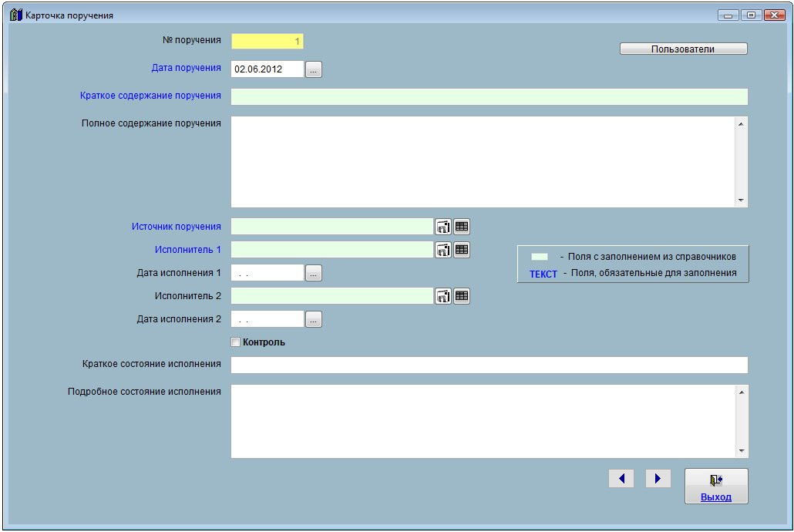Click the Исполнитель 2 input field
Viewport: 794px width, 532px height.
[332, 296]
